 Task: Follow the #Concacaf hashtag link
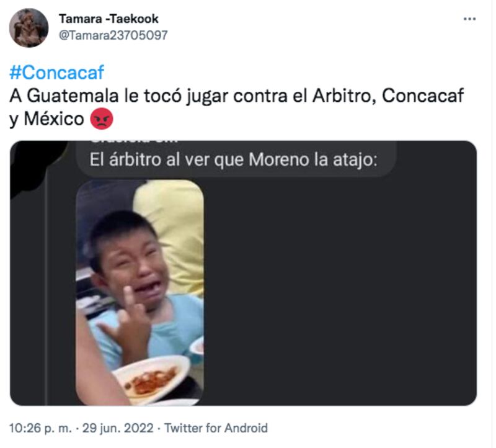point(56,73)
